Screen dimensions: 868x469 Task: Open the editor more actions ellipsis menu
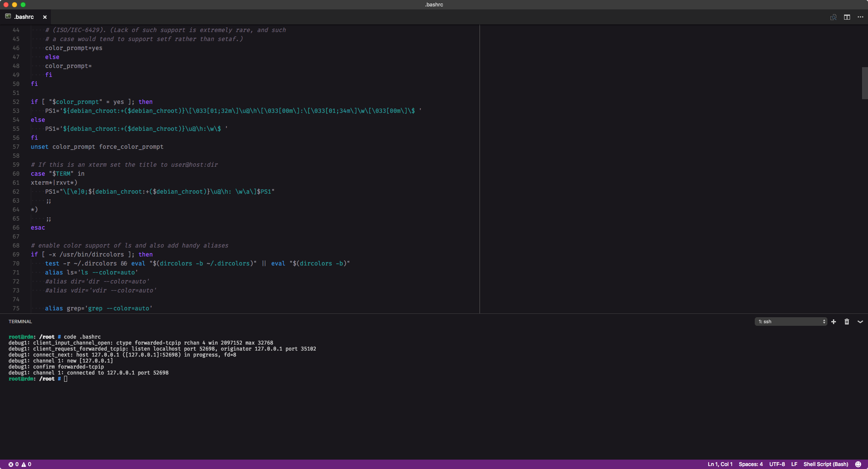pyautogui.click(x=860, y=17)
